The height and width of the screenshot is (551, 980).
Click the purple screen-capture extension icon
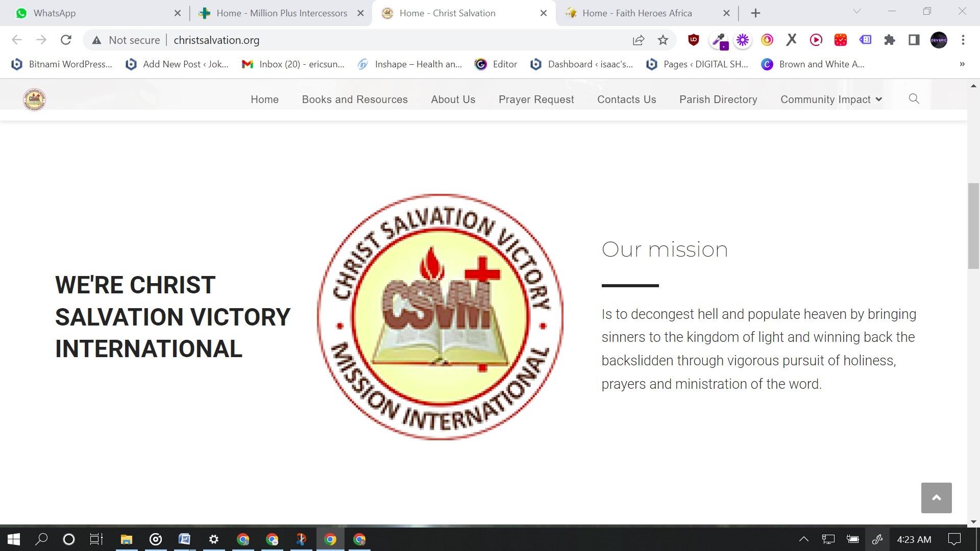(865, 40)
